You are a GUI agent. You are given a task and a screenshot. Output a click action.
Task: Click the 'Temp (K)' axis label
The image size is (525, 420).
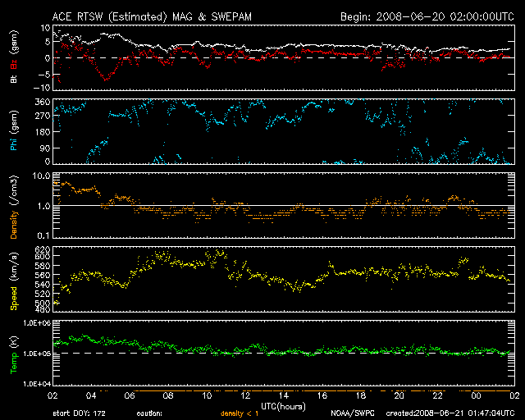[x=14, y=354]
